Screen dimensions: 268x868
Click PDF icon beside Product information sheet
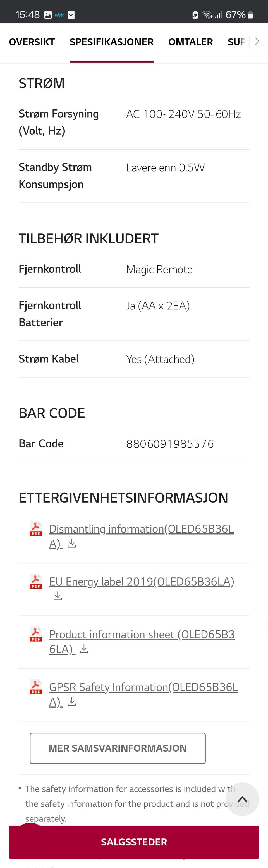click(x=36, y=634)
